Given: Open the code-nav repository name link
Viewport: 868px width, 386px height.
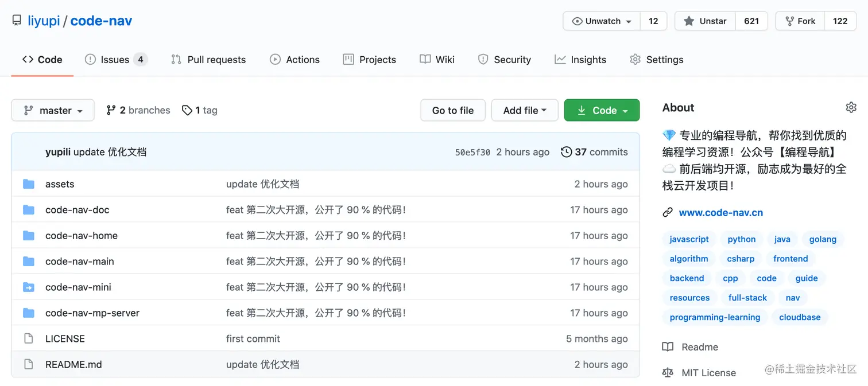Looking at the screenshot, I should coord(101,21).
